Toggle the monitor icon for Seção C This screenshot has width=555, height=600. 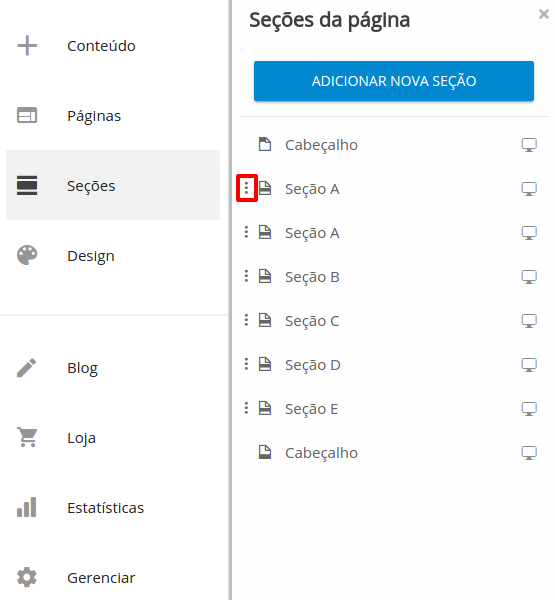pos(529,321)
